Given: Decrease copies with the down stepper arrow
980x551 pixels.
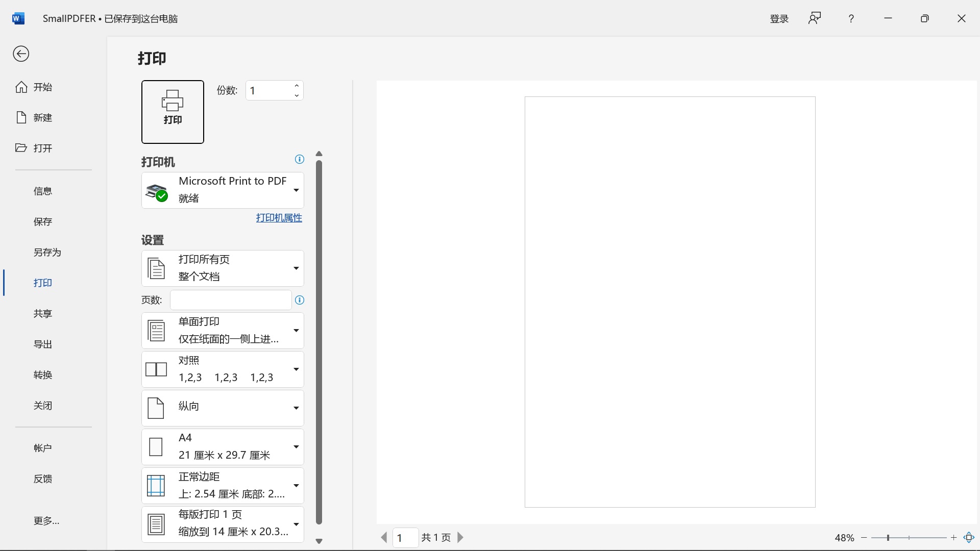Looking at the screenshot, I should pos(297,96).
